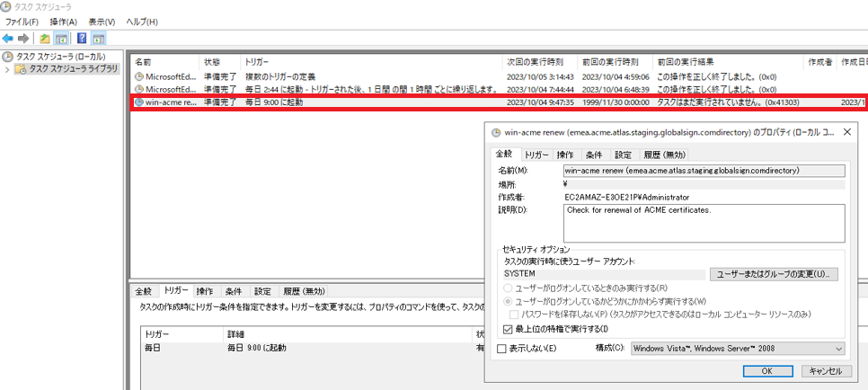Click the 説明(D) description text field
The width and height of the screenshot is (868, 390).
click(x=704, y=222)
